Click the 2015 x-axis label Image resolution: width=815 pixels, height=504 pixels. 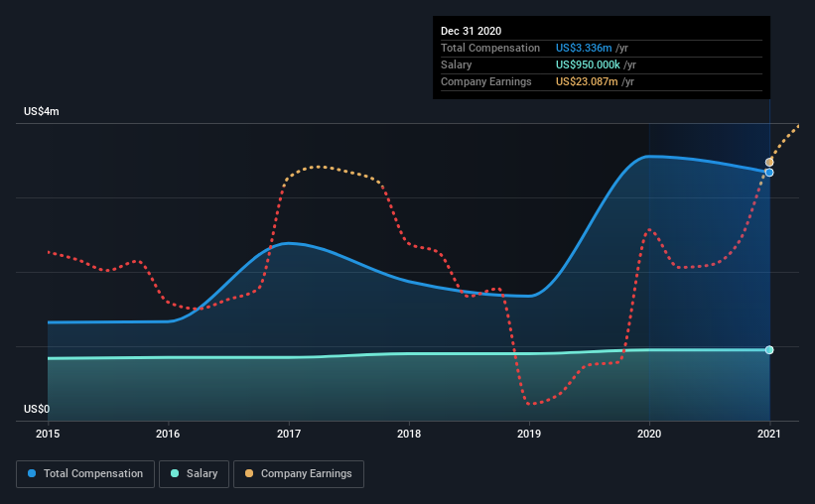coord(48,434)
